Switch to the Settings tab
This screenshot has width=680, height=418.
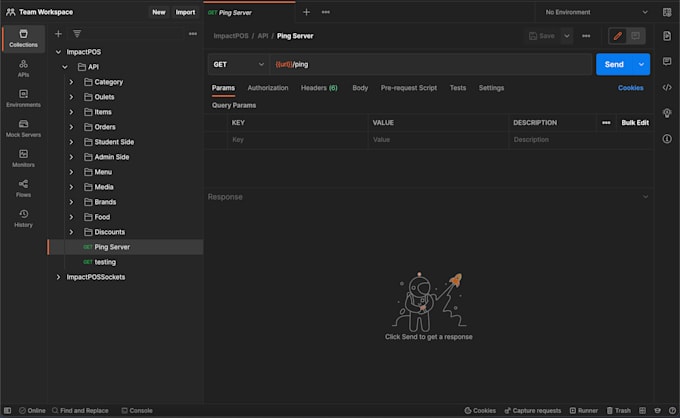tap(491, 88)
